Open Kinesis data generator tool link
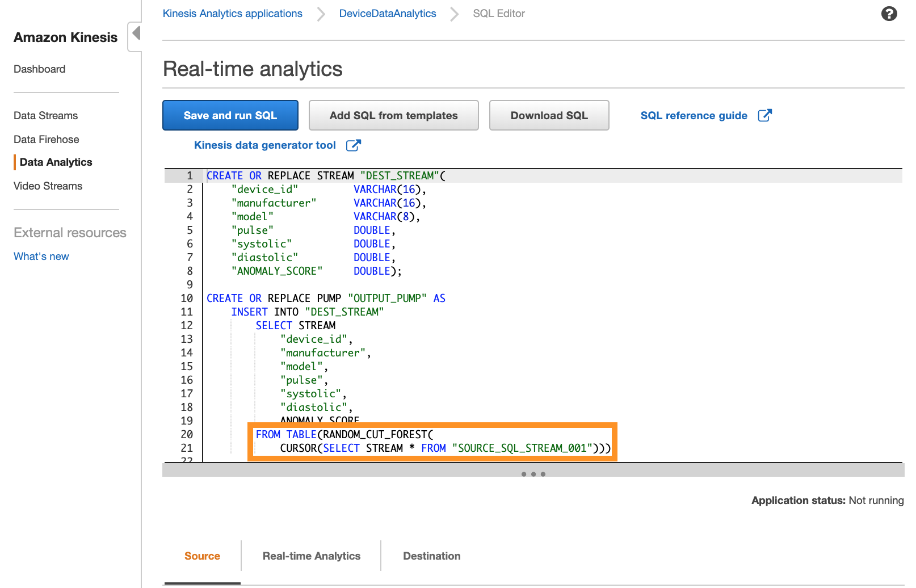The image size is (916, 588). 265,145
